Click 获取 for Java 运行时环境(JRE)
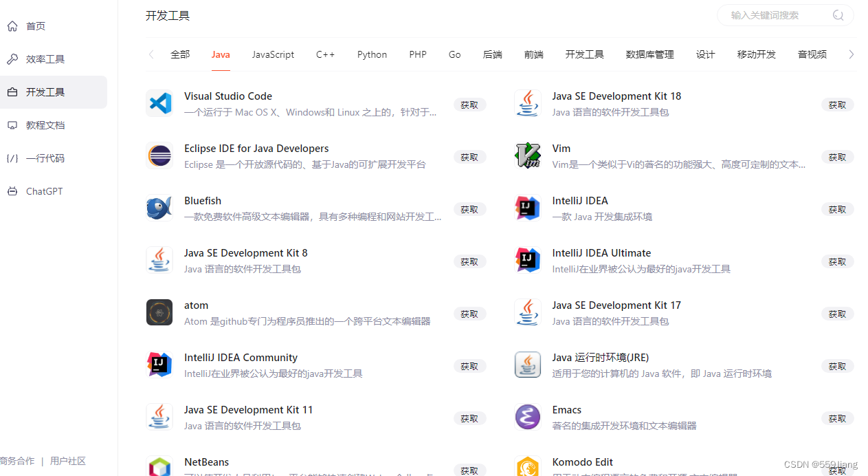The height and width of the screenshot is (476, 868). point(837,366)
